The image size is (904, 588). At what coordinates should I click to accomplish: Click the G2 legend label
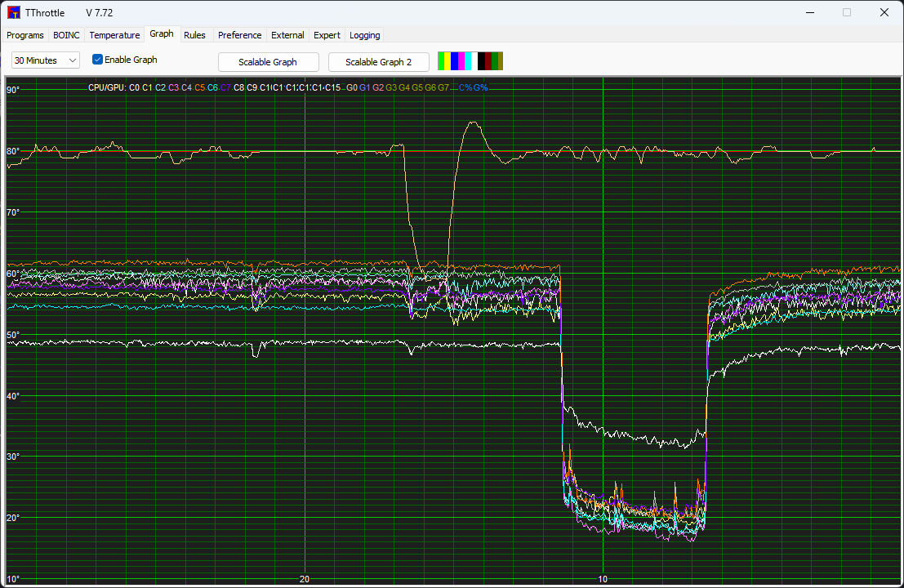378,87
